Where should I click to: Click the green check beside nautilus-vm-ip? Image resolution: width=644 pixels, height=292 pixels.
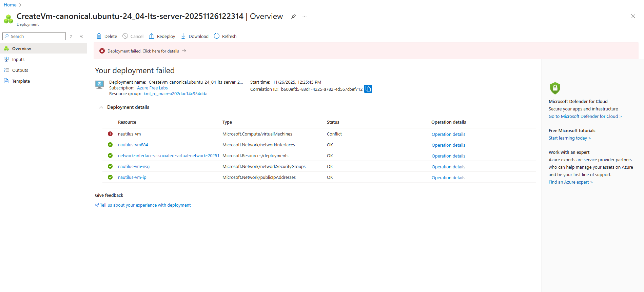(x=110, y=177)
